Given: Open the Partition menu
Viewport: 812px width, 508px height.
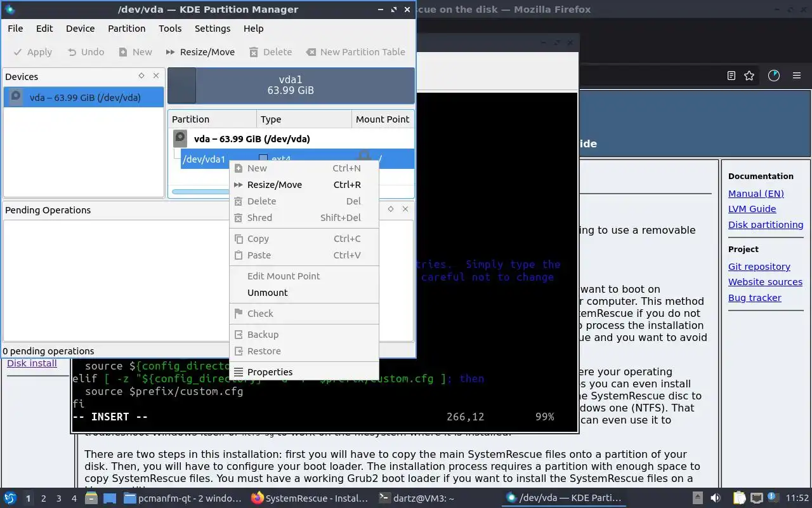Looking at the screenshot, I should click(126, 29).
